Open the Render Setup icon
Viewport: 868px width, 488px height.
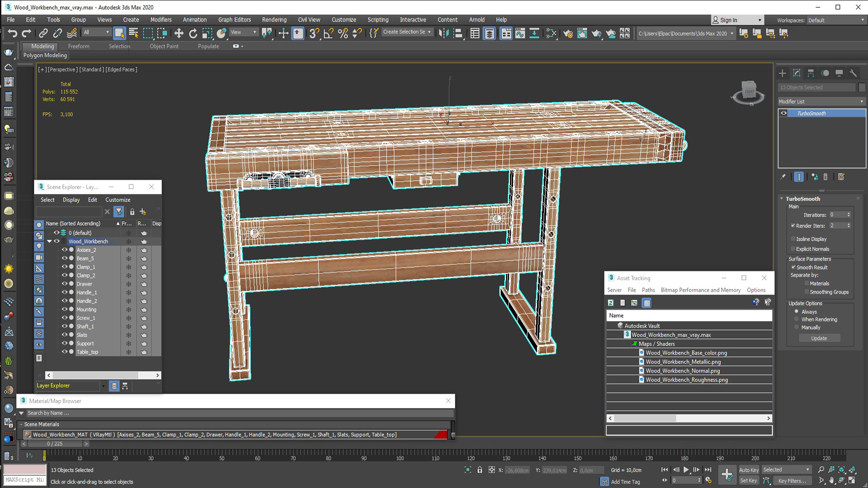(x=568, y=33)
